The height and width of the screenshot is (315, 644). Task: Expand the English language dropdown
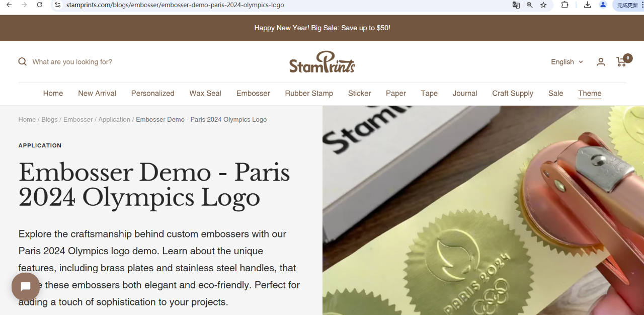(x=567, y=62)
